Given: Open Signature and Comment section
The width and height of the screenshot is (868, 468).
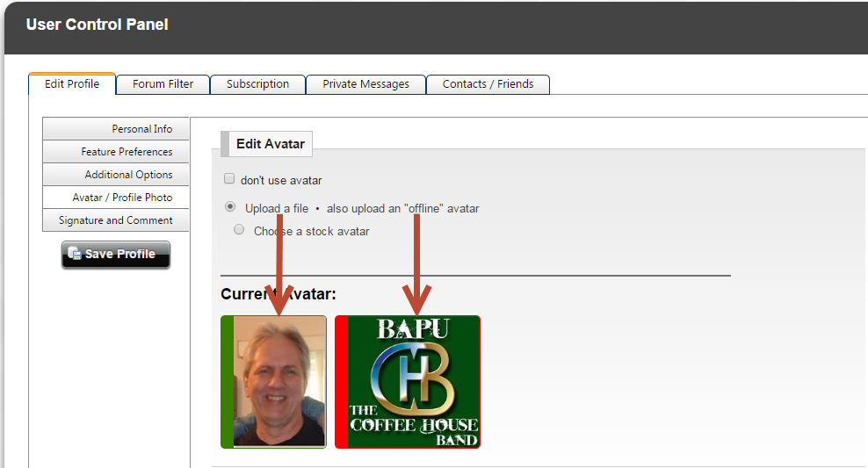Looking at the screenshot, I should pos(116,220).
